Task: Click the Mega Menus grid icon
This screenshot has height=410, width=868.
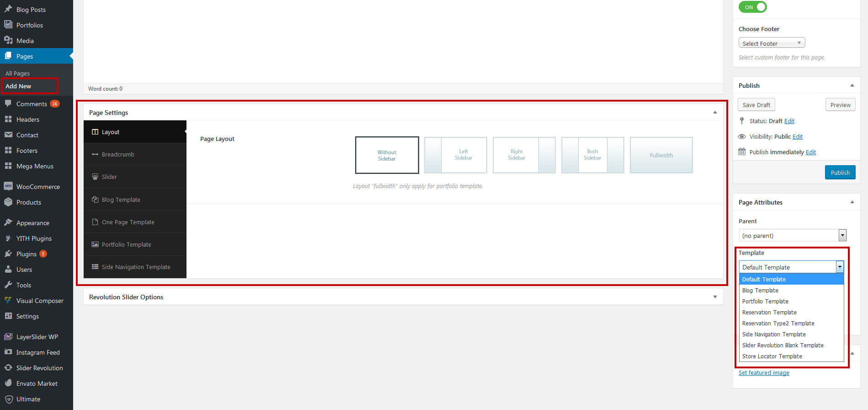Action: click(8, 166)
